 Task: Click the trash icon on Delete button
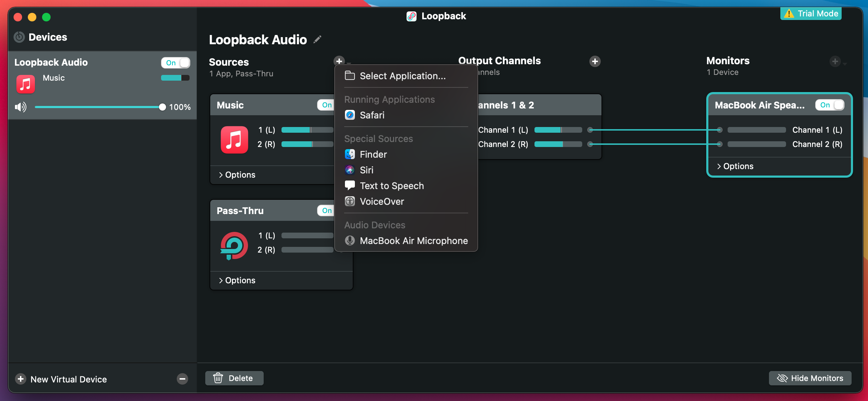click(218, 378)
